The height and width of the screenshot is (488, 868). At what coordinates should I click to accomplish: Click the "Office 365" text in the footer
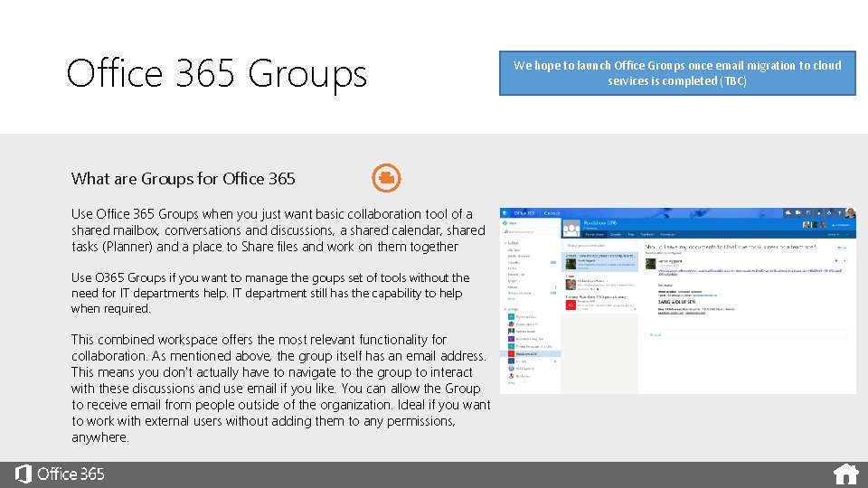[71, 474]
